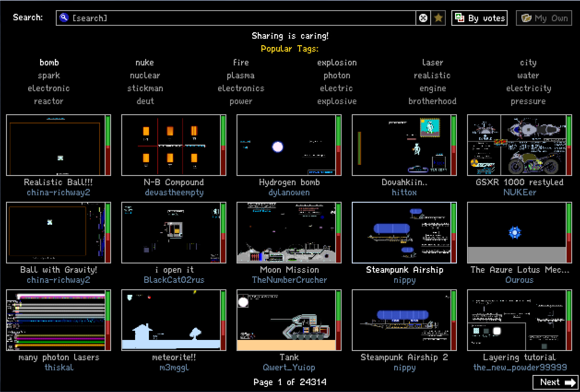Pick the explosive tag
This screenshot has width=580, height=392.
coord(337,101)
